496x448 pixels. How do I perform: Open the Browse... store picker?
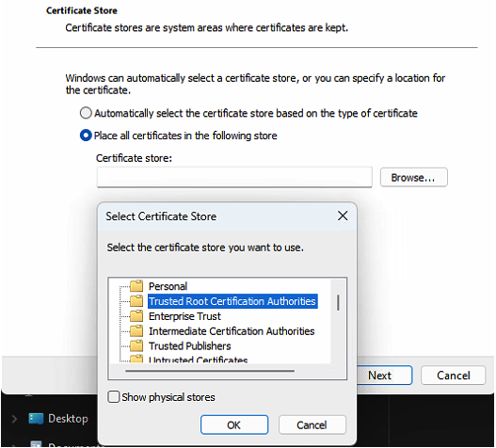(x=413, y=177)
